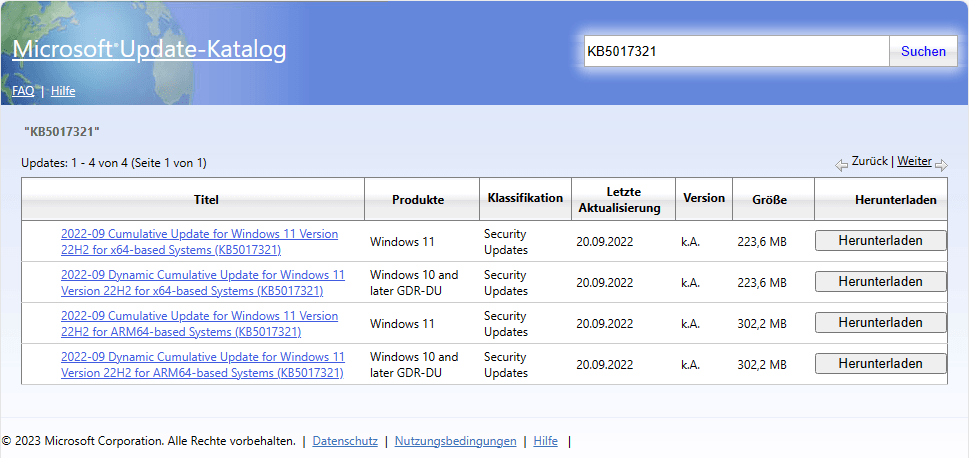
Task: Click 'Windows 10 and later GDR-DU' in x64 Dynamic row
Action: pos(414,282)
